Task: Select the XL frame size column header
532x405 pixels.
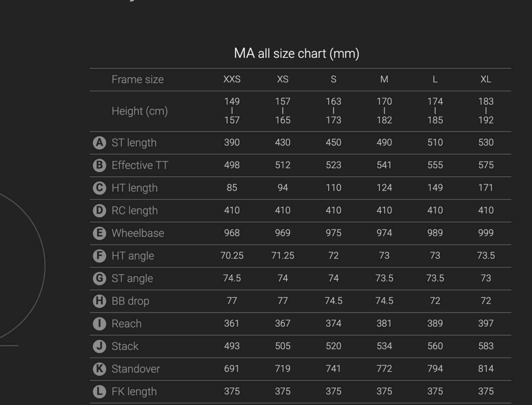Action: click(486, 79)
